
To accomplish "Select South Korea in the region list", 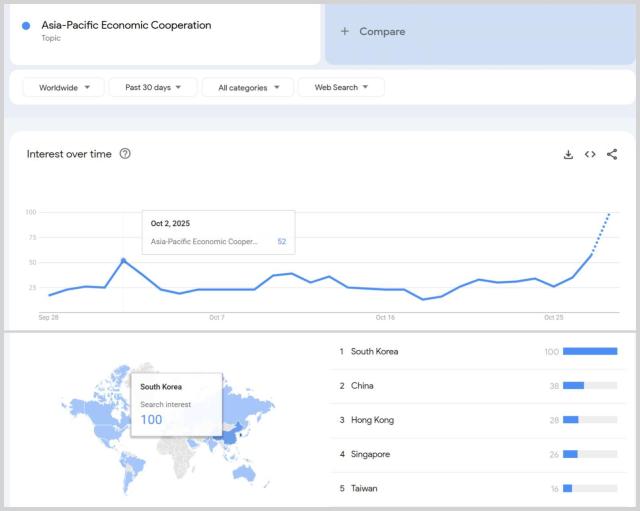I will (x=375, y=352).
